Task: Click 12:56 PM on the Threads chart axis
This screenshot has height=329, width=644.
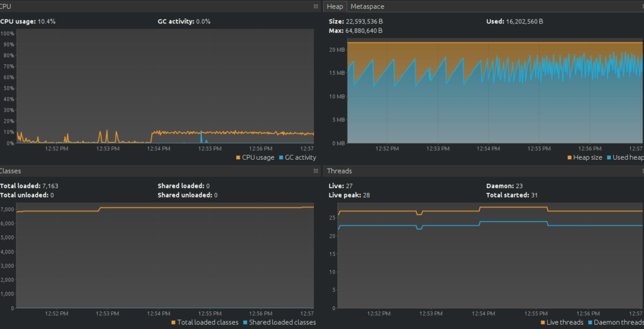Action: coord(588,313)
